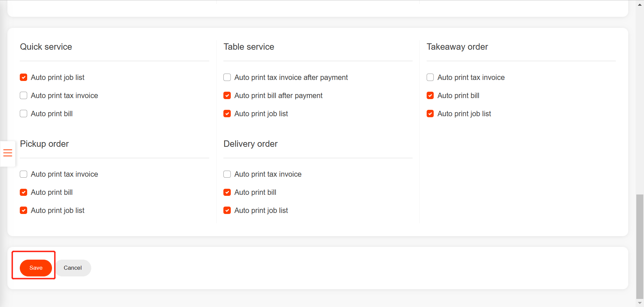Click the Cancel button

(x=73, y=268)
